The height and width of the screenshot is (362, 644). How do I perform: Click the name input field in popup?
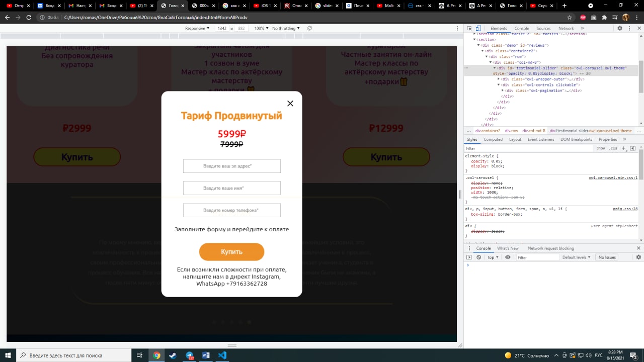click(x=232, y=188)
